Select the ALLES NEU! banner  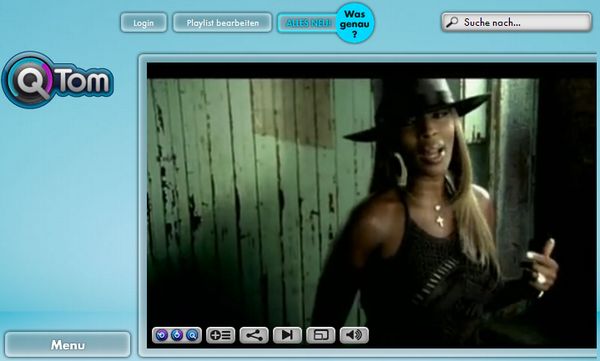tap(308, 23)
